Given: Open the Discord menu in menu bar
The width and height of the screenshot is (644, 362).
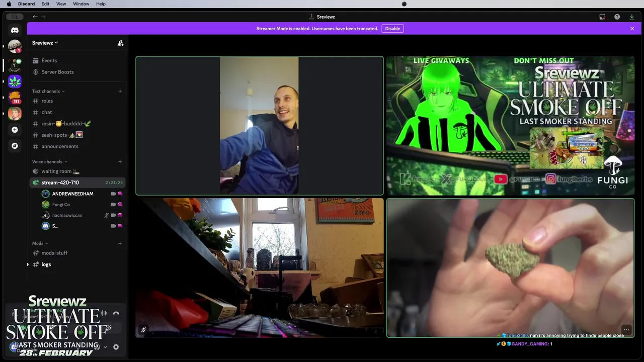Looking at the screenshot, I should [26, 4].
